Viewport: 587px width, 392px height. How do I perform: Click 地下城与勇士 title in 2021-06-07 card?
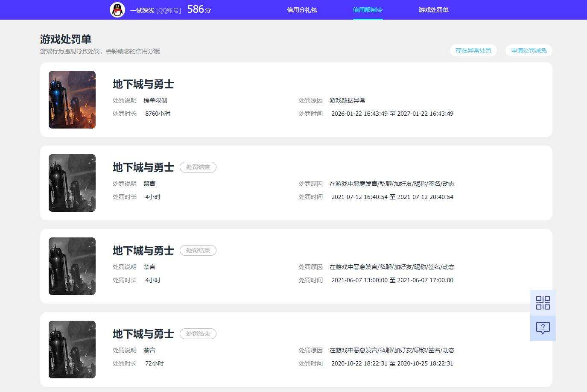[x=143, y=251]
